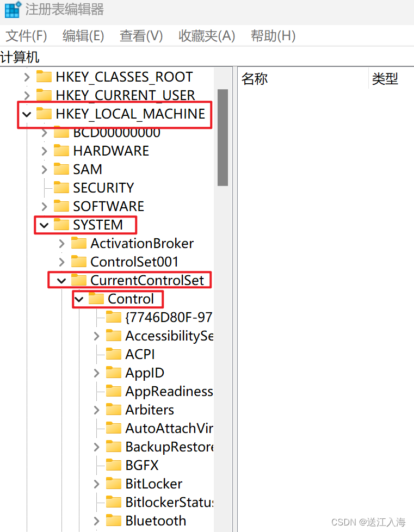
Task: Click the AppID folder icon
Action: [x=114, y=373]
